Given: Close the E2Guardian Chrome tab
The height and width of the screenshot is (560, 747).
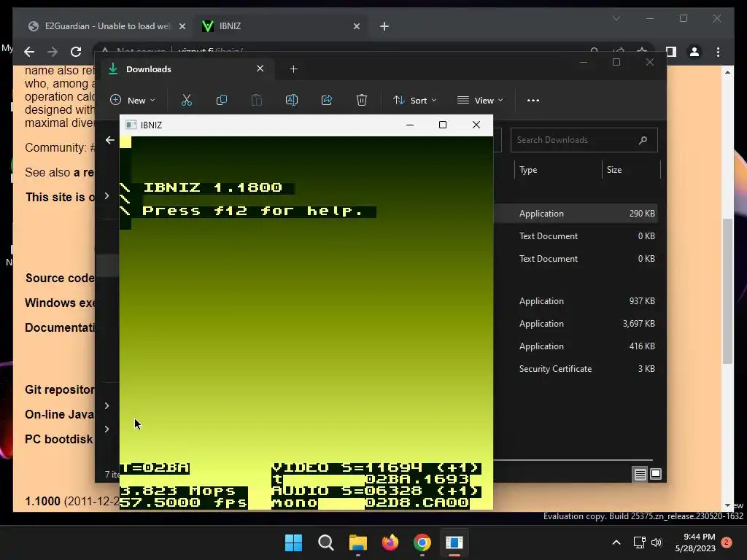Looking at the screenshot, I should point(182,26).
